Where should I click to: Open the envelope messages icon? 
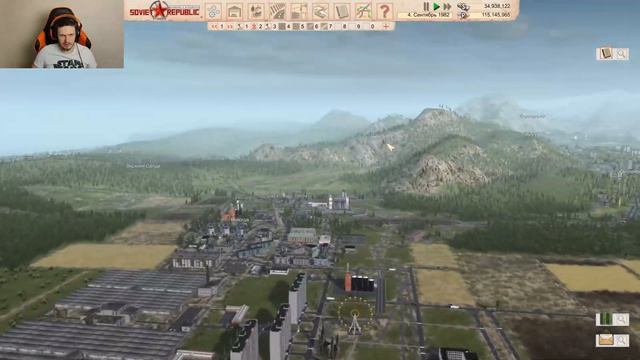point(605,340)
